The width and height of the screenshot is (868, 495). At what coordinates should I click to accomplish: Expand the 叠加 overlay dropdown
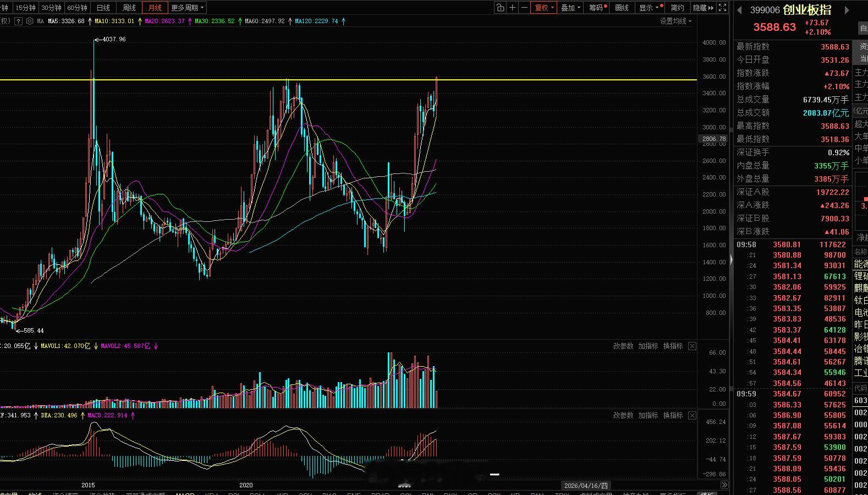[x=570, y=8]
